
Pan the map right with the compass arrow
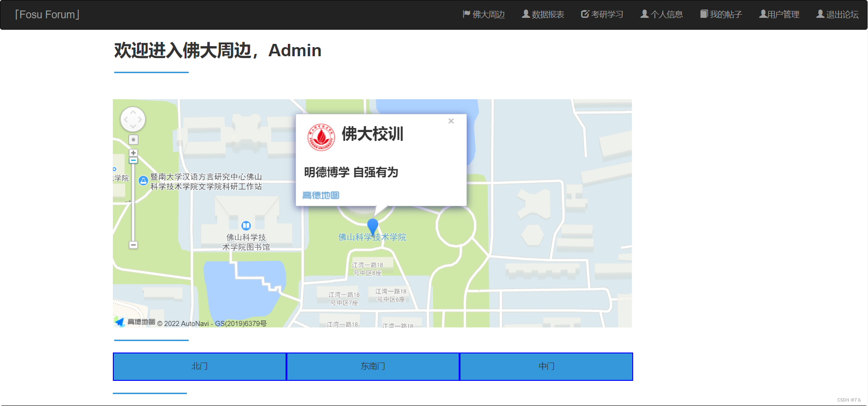click(x=140, y=119)
